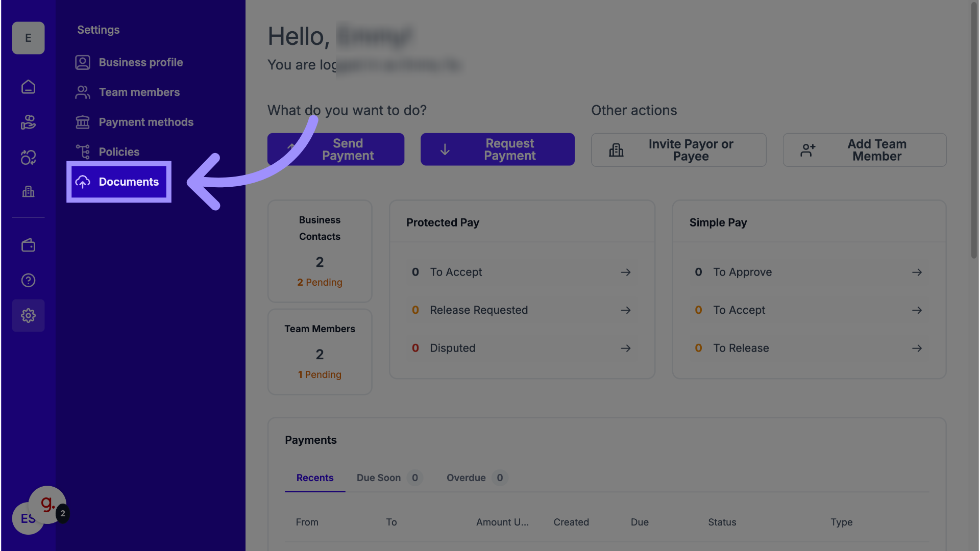Click the wallet icon in sidebar

pyautogui.click(x=28, y=245)
